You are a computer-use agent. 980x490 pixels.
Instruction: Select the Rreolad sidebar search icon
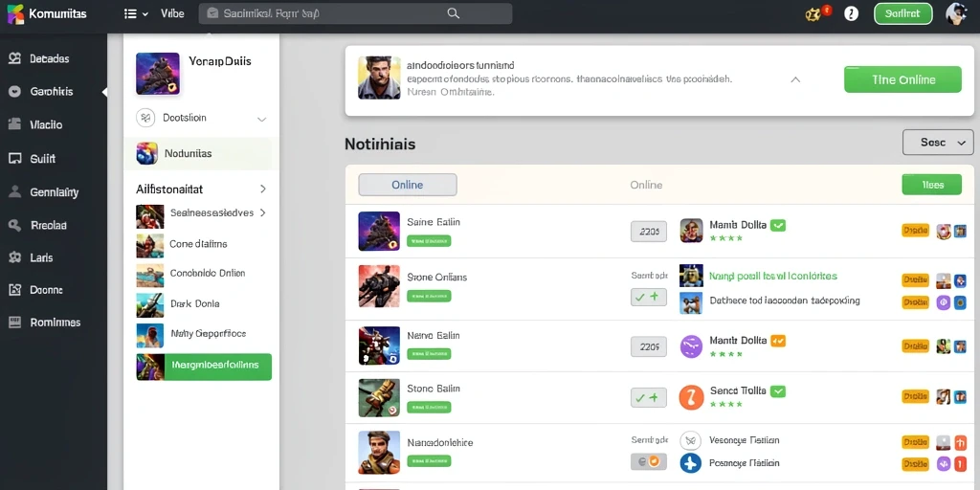[x=15, y=225]
